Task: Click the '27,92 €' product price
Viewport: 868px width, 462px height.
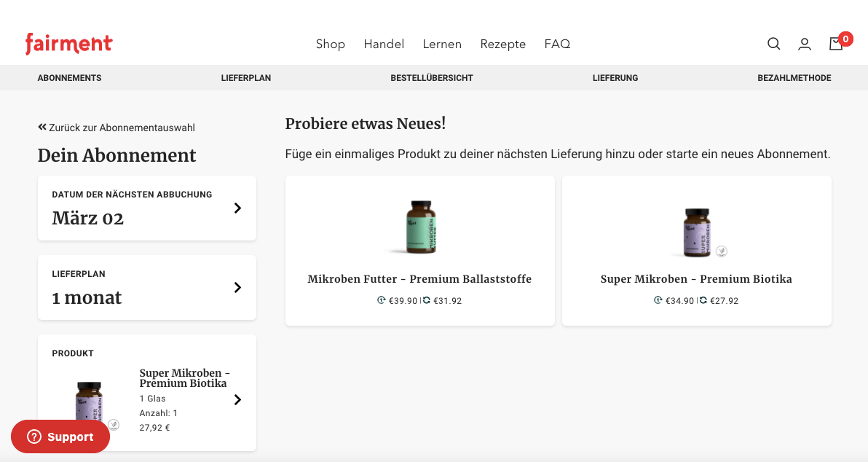Action: point(154,428)
